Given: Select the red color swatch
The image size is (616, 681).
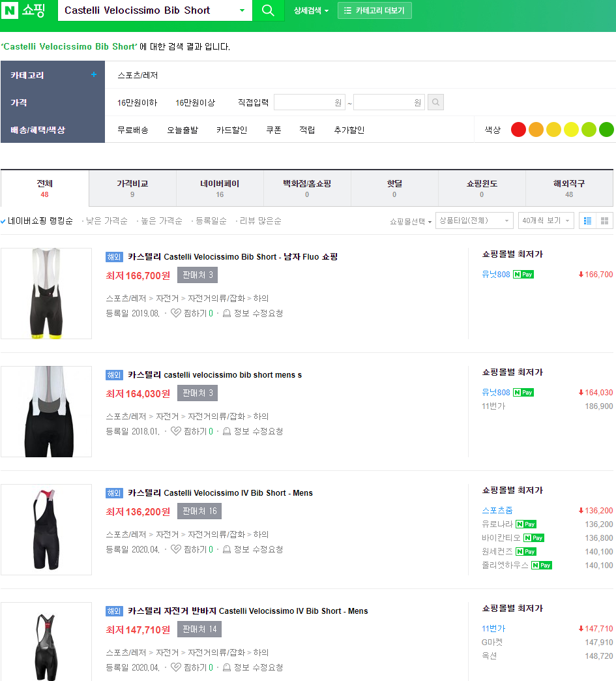Looking at the screenshot, I should click(x=518, y=129).
